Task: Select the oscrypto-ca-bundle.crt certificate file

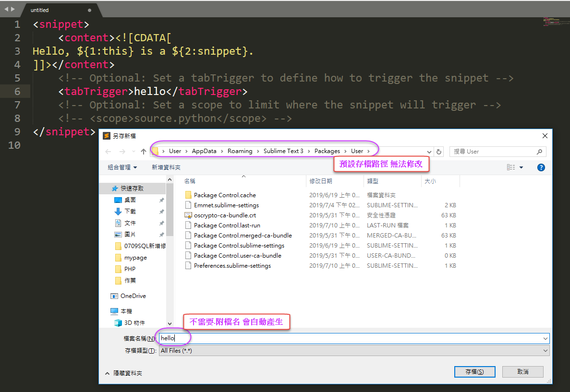Action: coord(225,215)
